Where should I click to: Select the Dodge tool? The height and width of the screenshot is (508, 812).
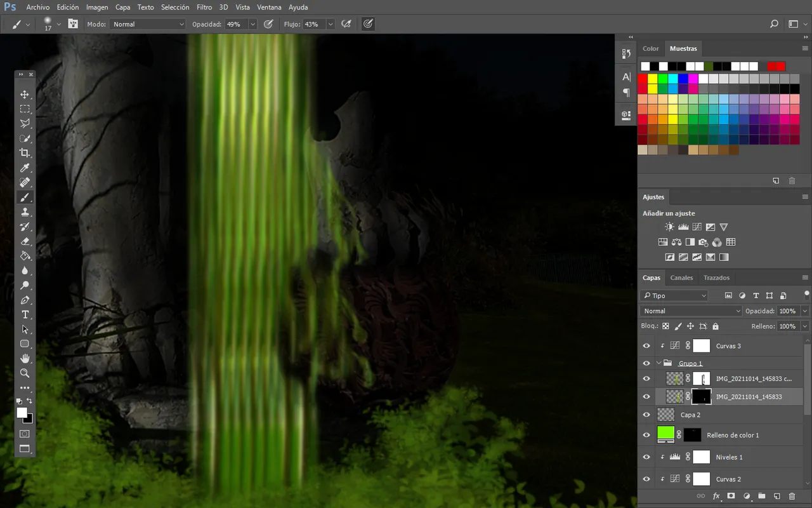pos(25,285)
